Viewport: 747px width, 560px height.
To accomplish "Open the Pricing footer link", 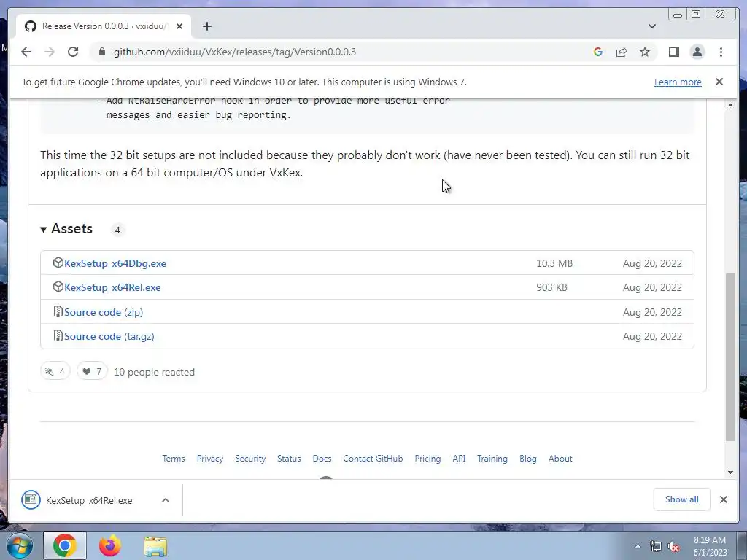I will pyautogui.click(x=427, y=459).
